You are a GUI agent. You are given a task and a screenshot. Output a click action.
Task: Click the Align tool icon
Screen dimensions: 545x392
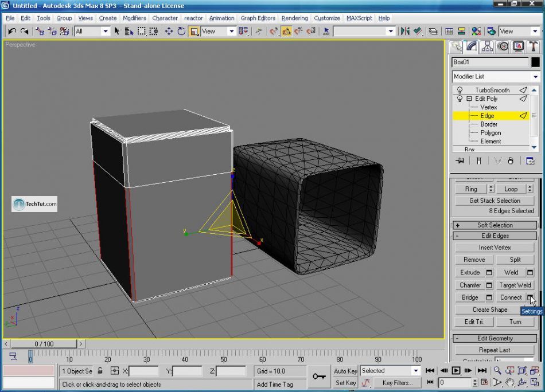(418, 32)
